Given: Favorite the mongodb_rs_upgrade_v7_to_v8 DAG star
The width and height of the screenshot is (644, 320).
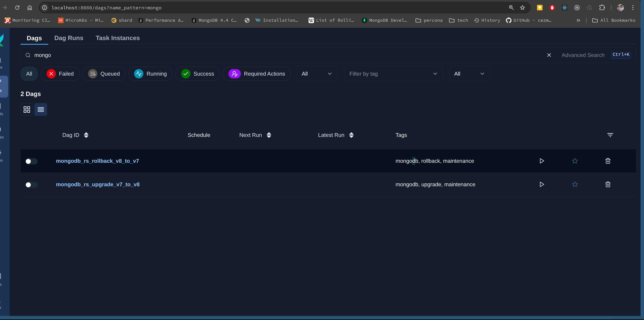Looking at the screenshot, I should (575, 184).
